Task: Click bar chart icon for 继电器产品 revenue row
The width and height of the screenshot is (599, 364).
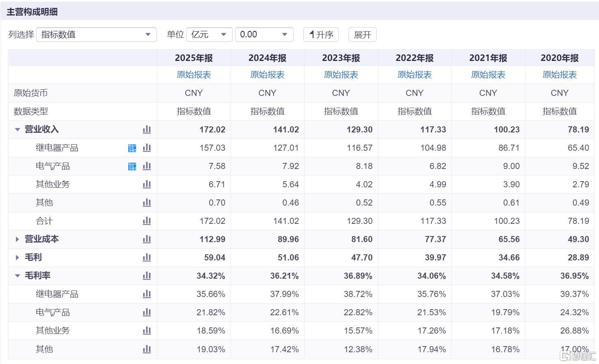Action: tap(147, 148)
